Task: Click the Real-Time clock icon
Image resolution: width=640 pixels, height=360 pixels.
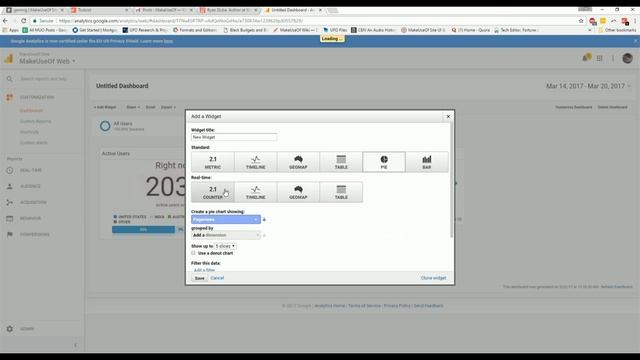Action: (x=10, y=170)
